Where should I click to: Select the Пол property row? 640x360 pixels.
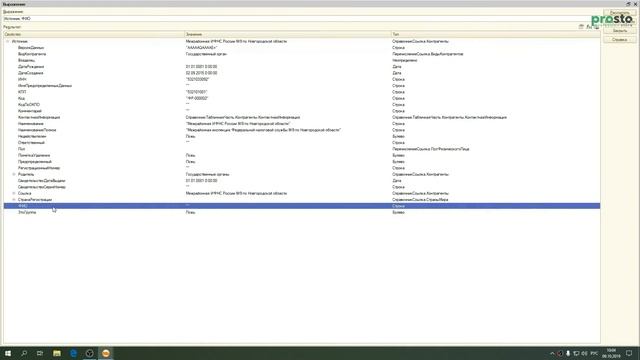click(302, 149)
